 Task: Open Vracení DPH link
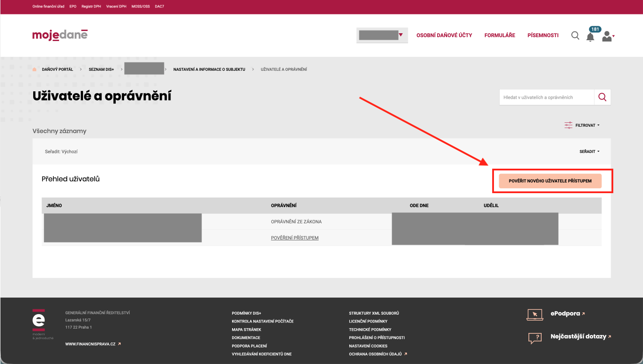[x=116, y=7]
